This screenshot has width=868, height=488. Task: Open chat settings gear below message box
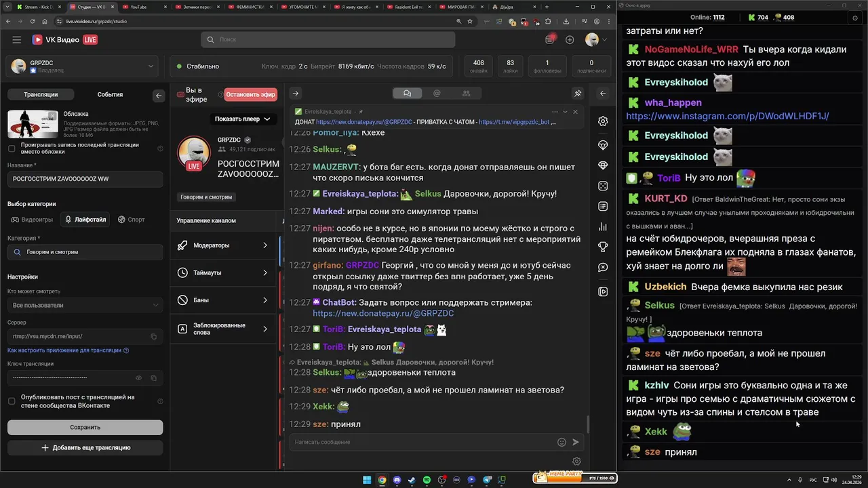pyautogui.click(x=576, y=462)
